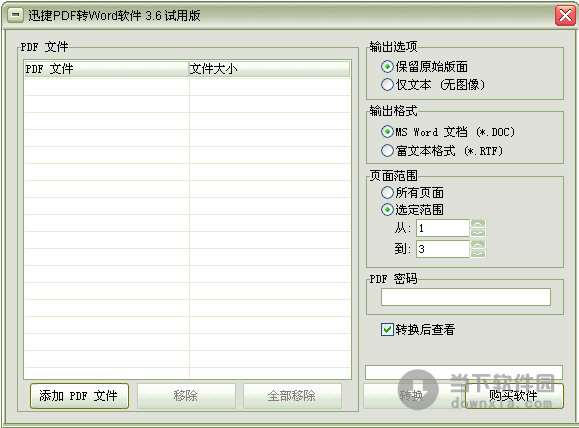Decrease the 到 end page value
Screen dimensions: 579x428
coord(478,254)
